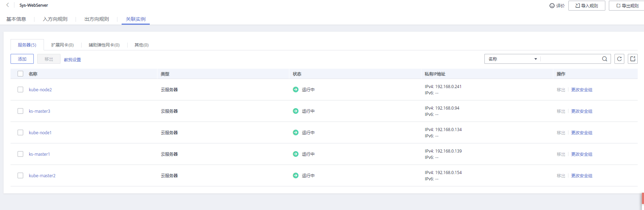Check the ks-master1 row checkbox
Image resolution: width=644 pixels, height=210 pixels.
pyautogui.click(x=20, y=154)
